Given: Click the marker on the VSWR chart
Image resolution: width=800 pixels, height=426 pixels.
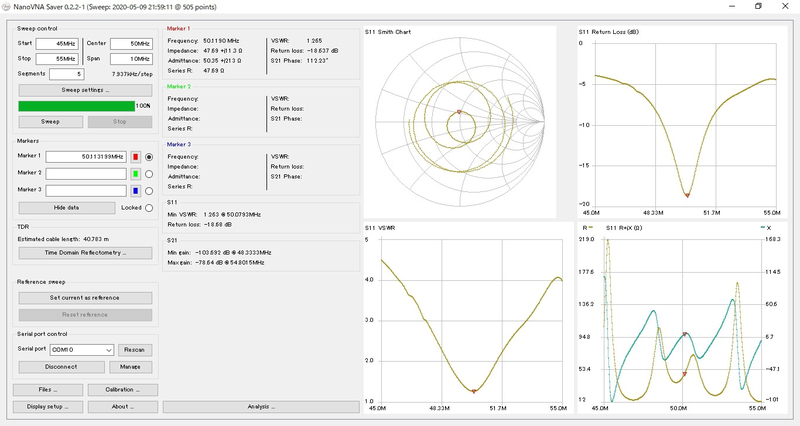Looking at the screenshot, I should [473, 391].
